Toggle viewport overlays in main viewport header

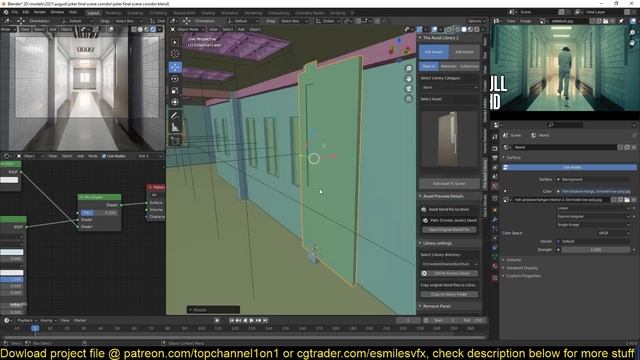pos(435,29)
